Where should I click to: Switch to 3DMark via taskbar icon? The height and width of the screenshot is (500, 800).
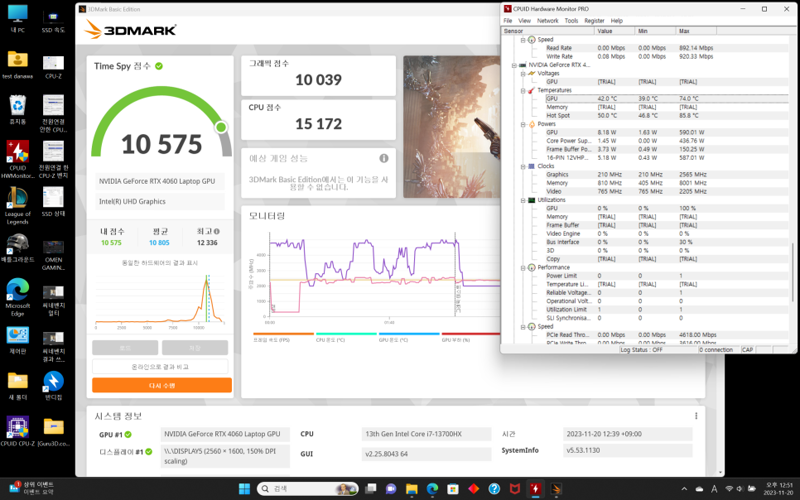click(556, 489)
